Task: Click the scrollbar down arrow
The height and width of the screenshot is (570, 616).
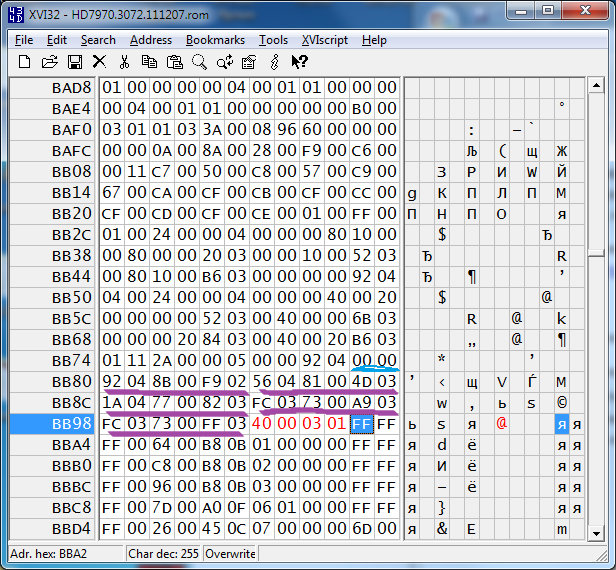Action: point(596,533)
